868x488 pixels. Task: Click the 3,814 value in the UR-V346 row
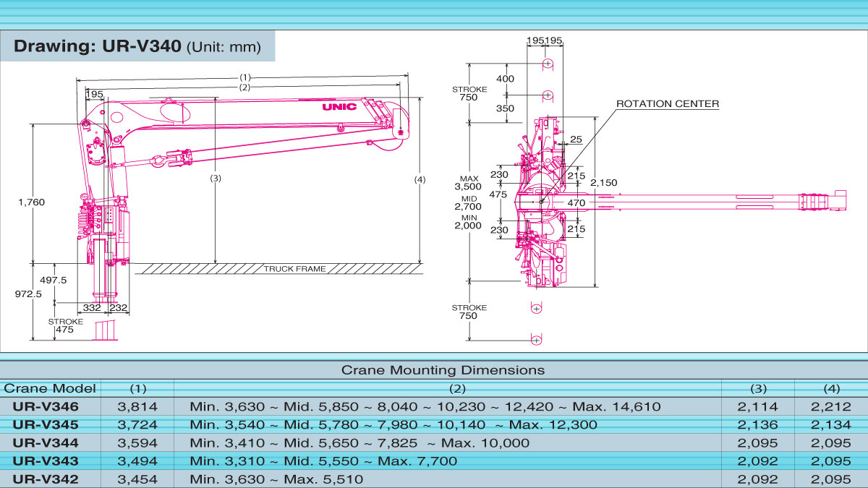click(137, 407)
